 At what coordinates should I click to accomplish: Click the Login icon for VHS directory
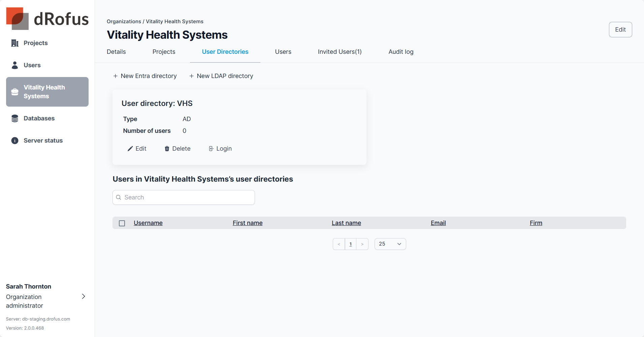click(x=211, y=149)
